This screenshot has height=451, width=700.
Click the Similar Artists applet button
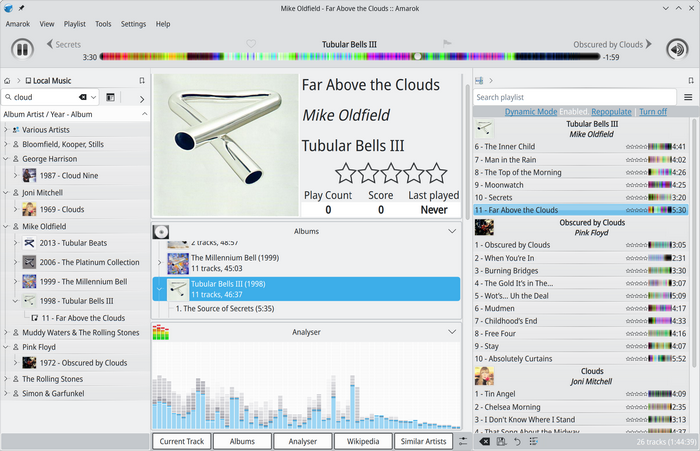coord(423,441)
